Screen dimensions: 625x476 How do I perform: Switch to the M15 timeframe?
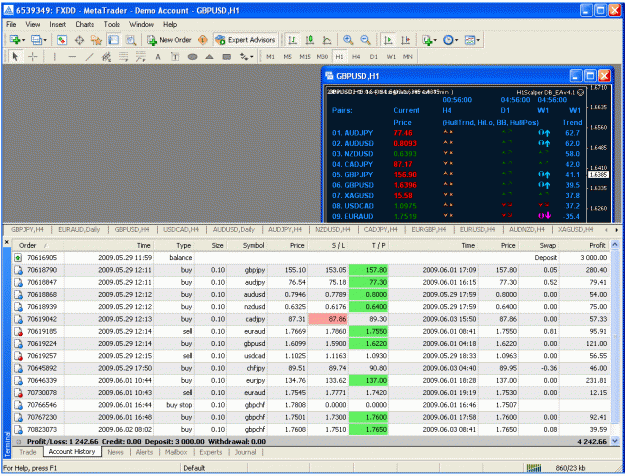(x=305, y=57)
